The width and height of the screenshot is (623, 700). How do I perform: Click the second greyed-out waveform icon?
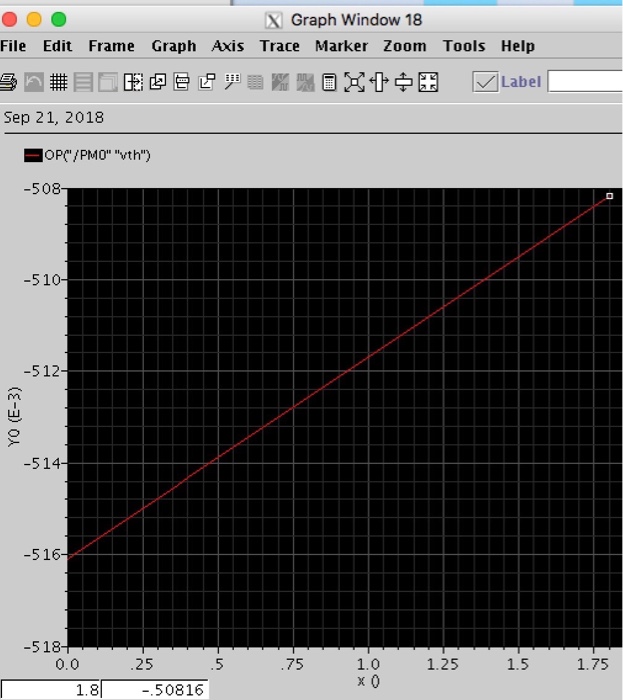coord(306,82)
